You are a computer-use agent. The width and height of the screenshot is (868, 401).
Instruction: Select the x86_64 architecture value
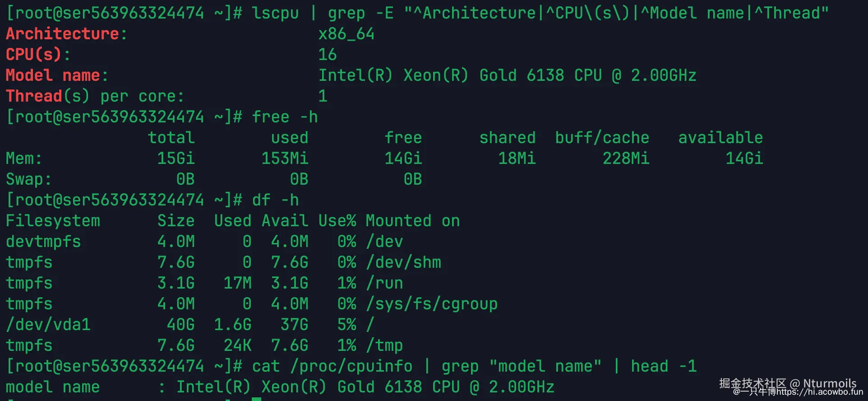point(346,34)
